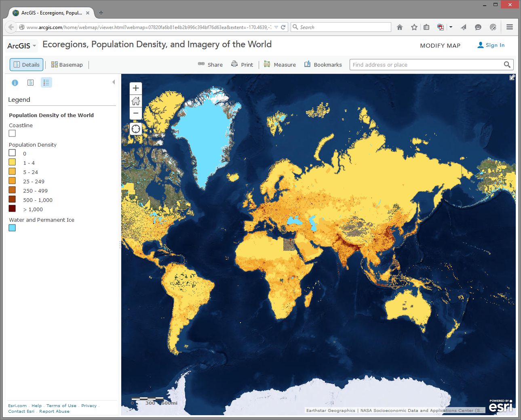The width and height of the screenshot is (521, 420).
Task: Switch to the Basemap gallery
Action: point(67,64)
